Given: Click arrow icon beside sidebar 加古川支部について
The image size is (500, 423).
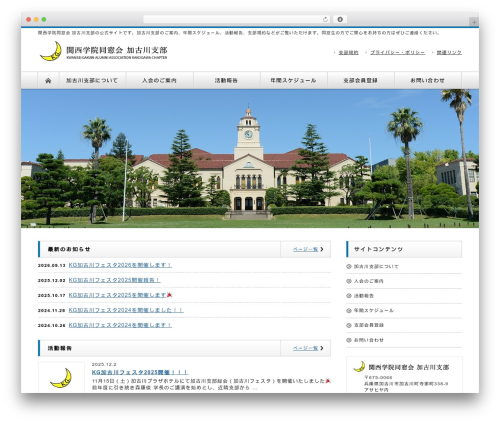Looking at the screenshot, I should [x=349, y=266].
